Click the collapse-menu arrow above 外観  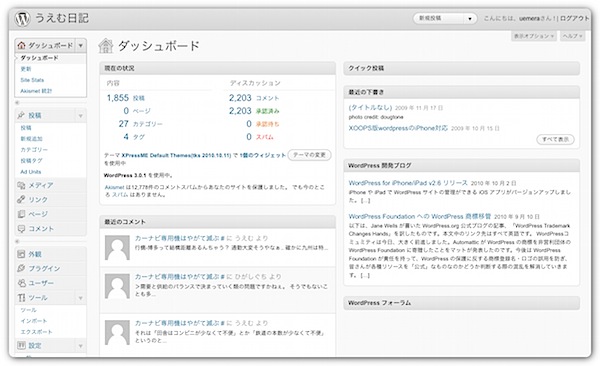17,242
